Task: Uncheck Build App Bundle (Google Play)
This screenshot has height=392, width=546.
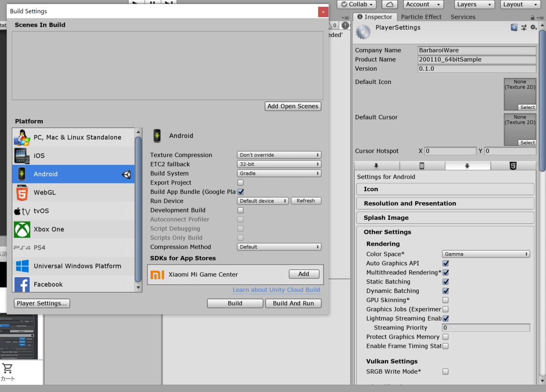Action: click(x=240, y=192)
